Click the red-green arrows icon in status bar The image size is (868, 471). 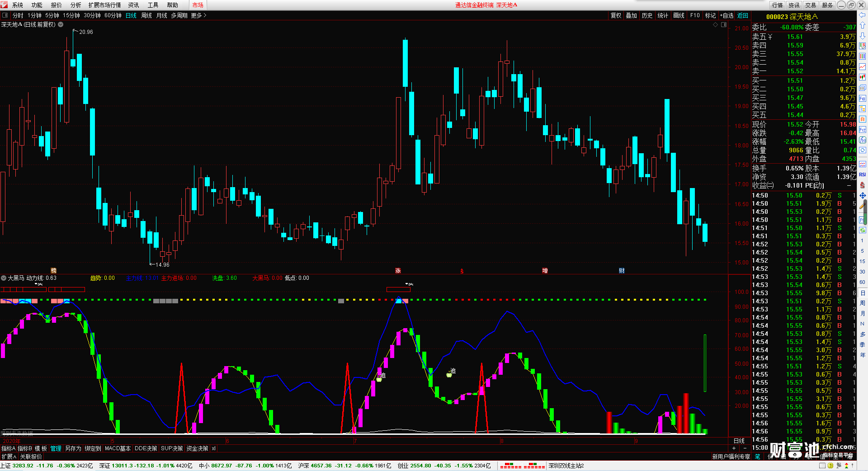(x=846, y=466)
